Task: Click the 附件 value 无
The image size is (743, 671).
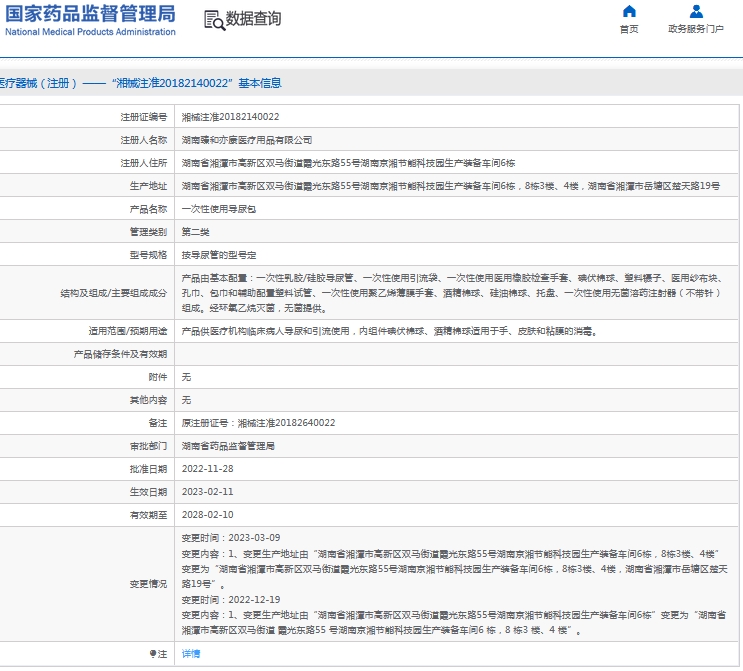Action: (186, 377)
